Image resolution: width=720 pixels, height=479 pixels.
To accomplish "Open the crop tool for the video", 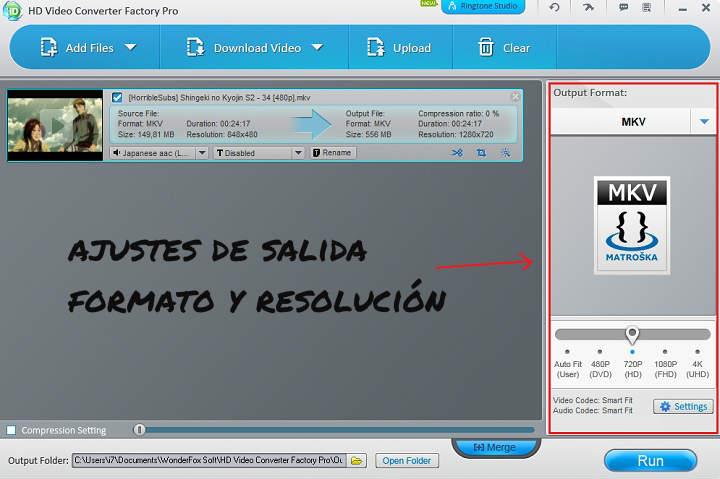I will (481, 153).
